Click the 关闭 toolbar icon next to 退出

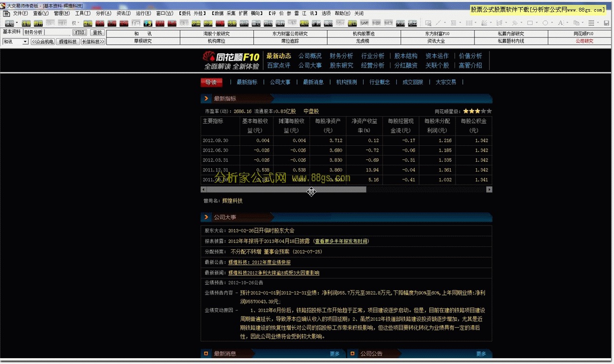pos(400,23)
